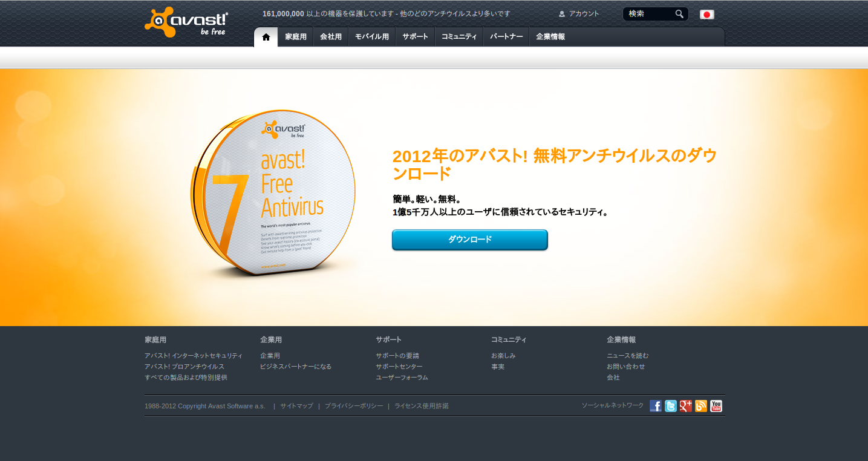Click the search magnifier icon
868x461 pixels.
coord(679,14)
